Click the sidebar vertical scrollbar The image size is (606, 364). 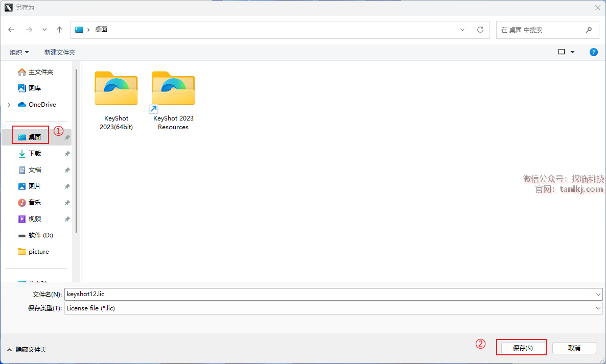76,151
